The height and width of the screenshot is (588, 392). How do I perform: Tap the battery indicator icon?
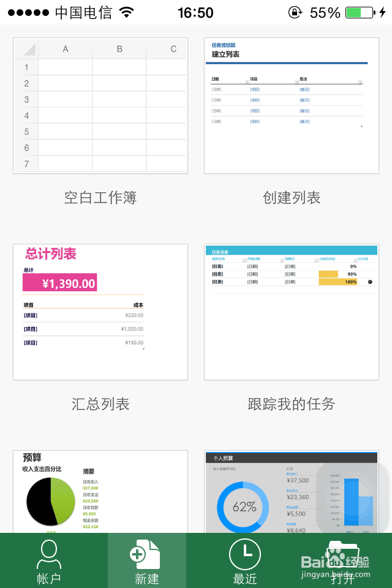coord(360,12)
